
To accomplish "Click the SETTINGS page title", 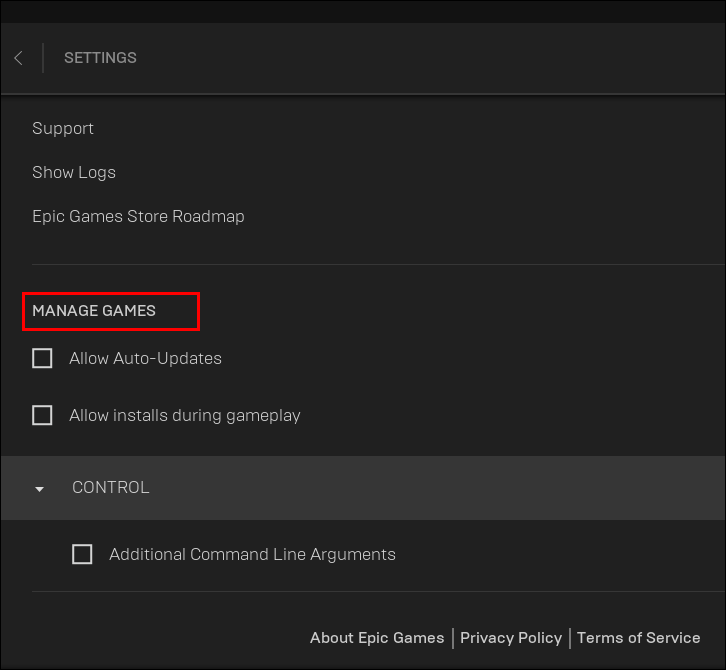I will [x=100, y=58].
